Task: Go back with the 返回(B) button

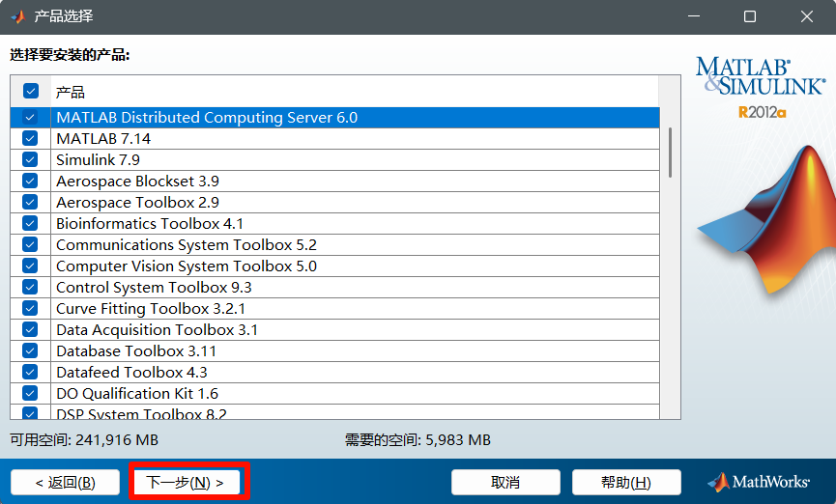Action: [65, 483]
